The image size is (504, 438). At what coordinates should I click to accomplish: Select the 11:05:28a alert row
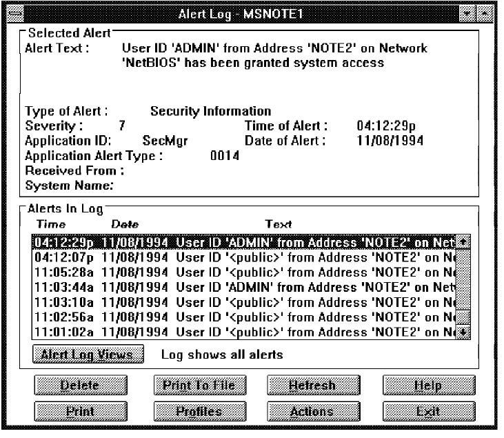point(244,272)
